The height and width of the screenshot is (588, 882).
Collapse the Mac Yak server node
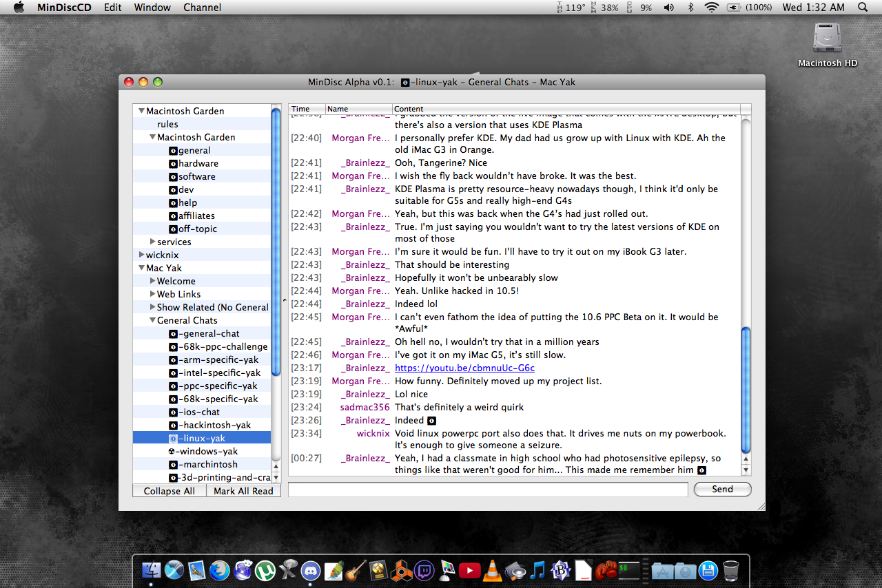click(x=141, y=268)
